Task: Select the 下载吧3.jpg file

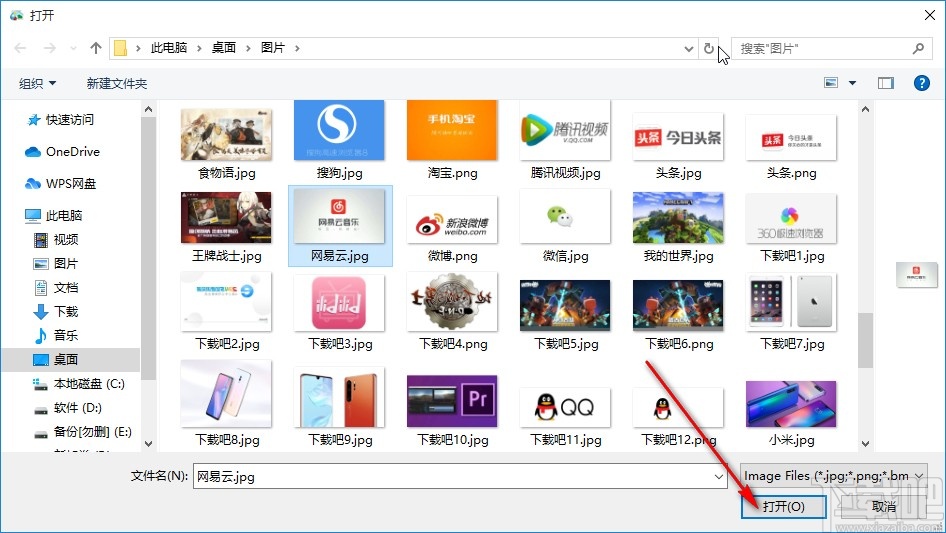Action: coord(339,313)
